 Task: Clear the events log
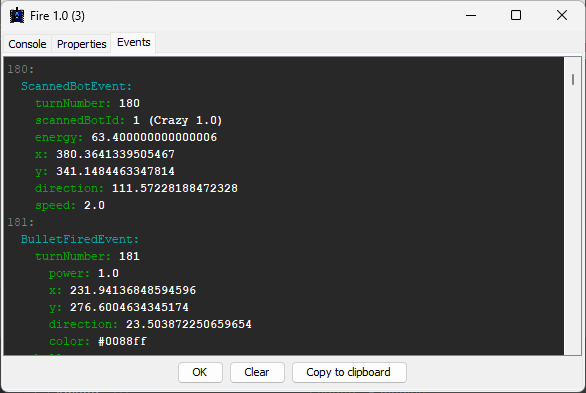[257, 372]
